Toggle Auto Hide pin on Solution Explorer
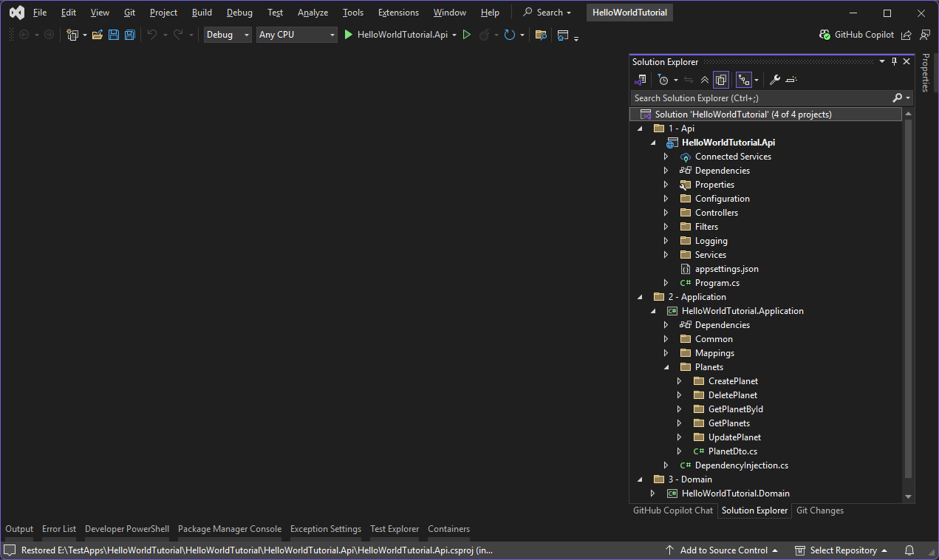The image size is (939, 560). (x=894, y=61)
